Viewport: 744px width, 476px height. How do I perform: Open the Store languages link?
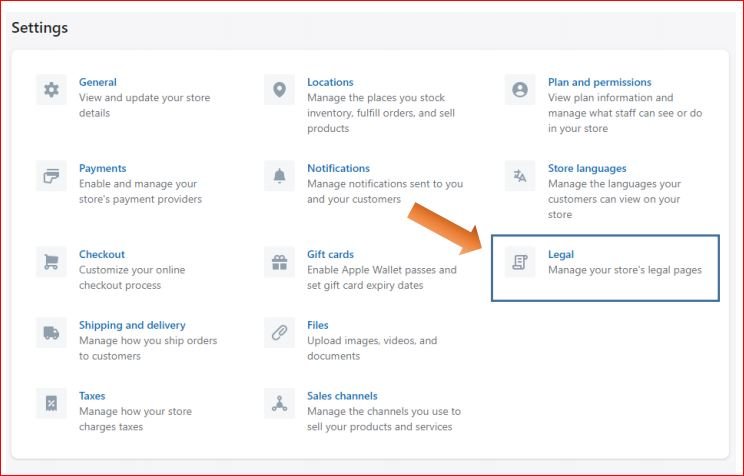click(587, 168)
